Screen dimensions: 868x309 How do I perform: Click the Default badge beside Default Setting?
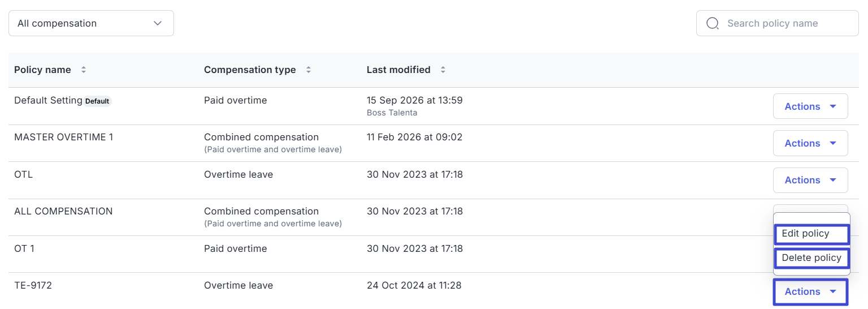(97, 101)
